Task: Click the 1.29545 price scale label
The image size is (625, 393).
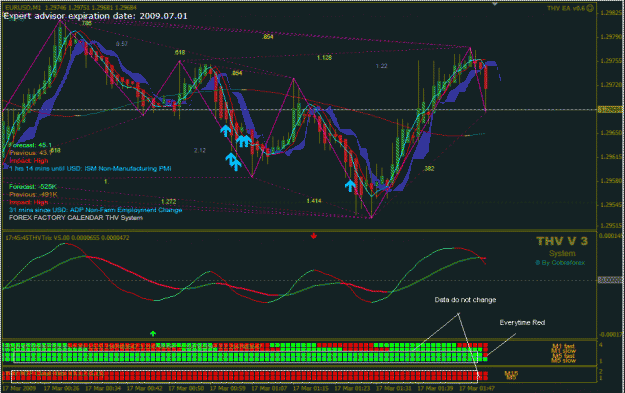Action: 611,204
